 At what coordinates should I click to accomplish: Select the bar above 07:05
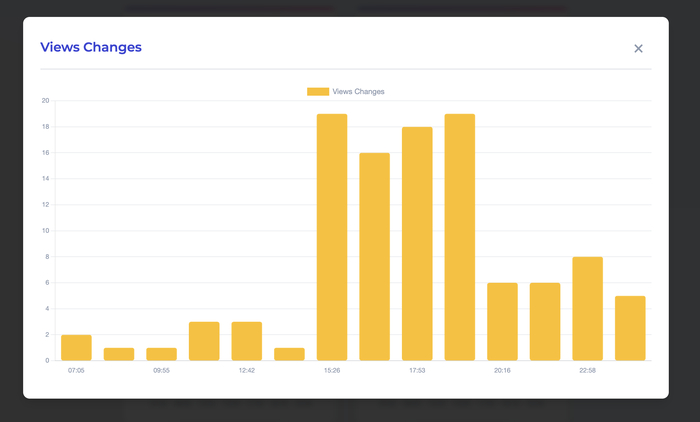tap(76, 348)
